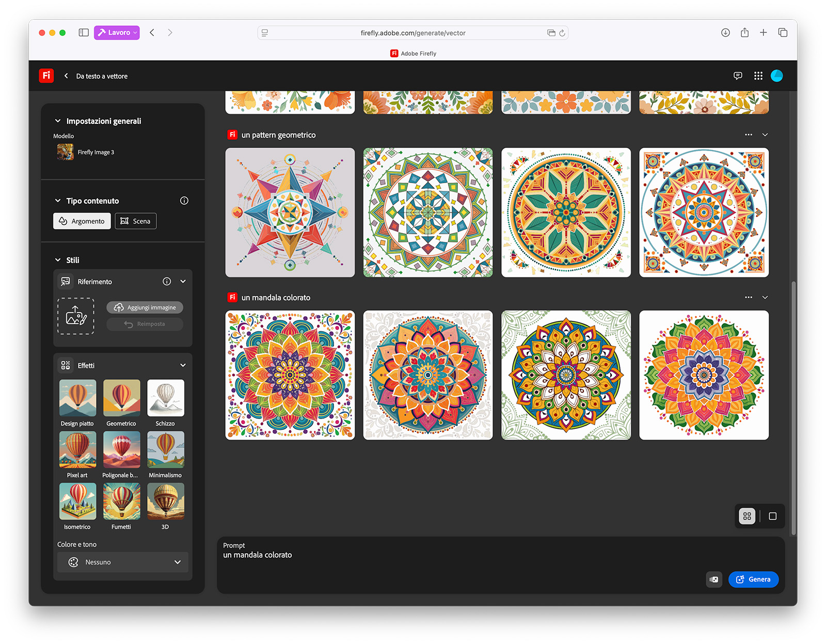Screen dimensions: 826x644
Task: Open the third mandala with green lace background
Action: click(x=566, y=375)
